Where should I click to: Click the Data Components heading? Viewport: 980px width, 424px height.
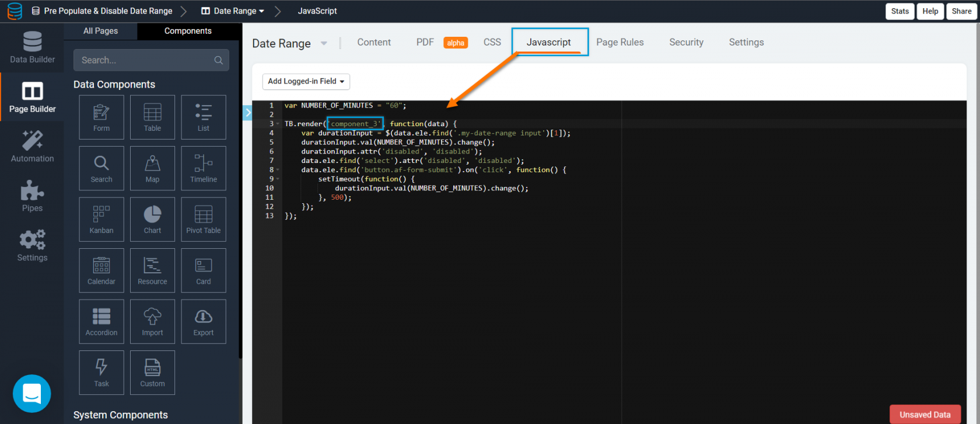[114, 85]
